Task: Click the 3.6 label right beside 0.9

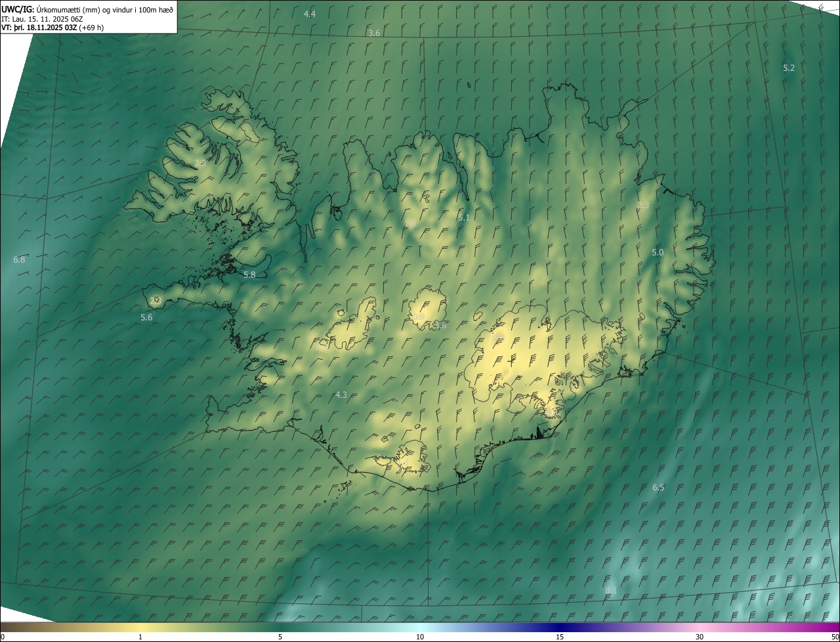Action: [x=440, y=325]
